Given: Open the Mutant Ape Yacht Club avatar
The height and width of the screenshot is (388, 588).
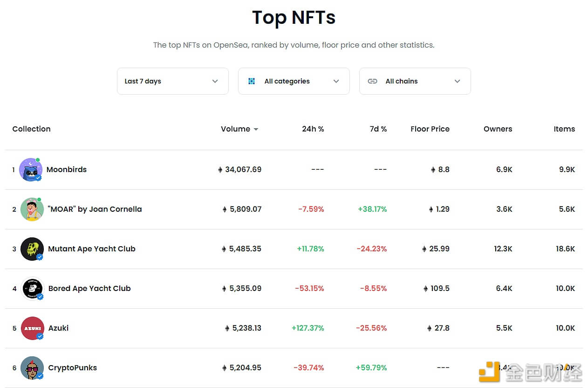Looking at the screenshot, I should tap(32, 249).
